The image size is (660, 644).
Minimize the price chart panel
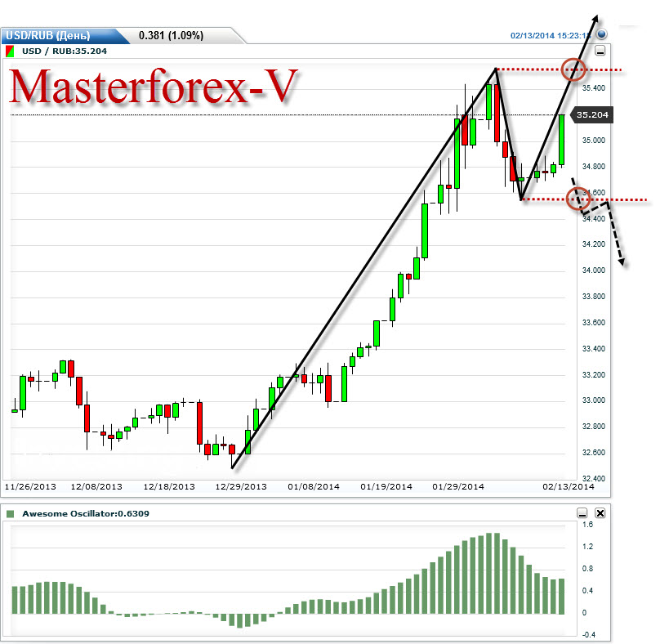coord(600,51)
